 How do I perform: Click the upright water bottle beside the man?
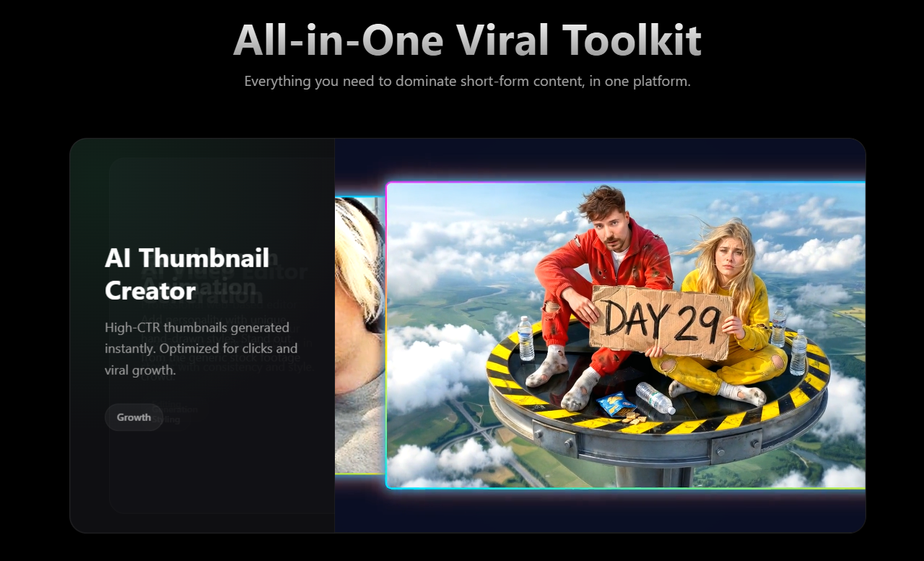(x=526, y=339)
